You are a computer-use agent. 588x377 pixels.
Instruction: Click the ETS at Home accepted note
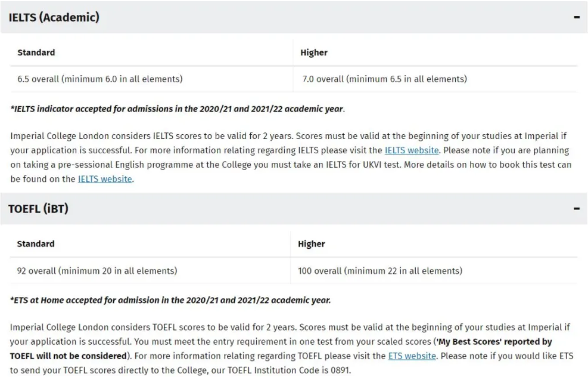[170, 300]
